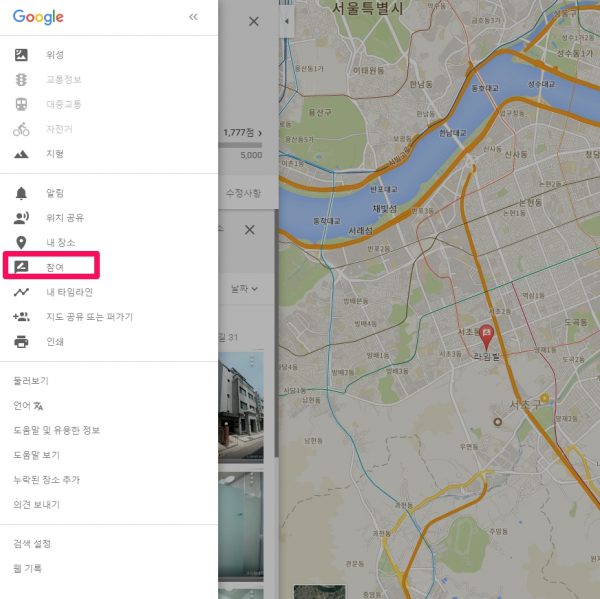Open the 날짜 sort dropdown
Viewport: 600px width, 599px height.
click(x=244, y=289)
